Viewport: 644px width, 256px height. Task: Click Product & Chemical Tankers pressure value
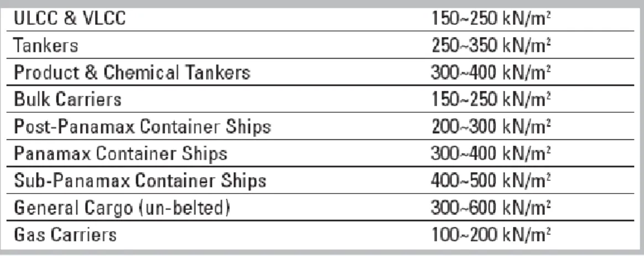(x=491, y=72)
